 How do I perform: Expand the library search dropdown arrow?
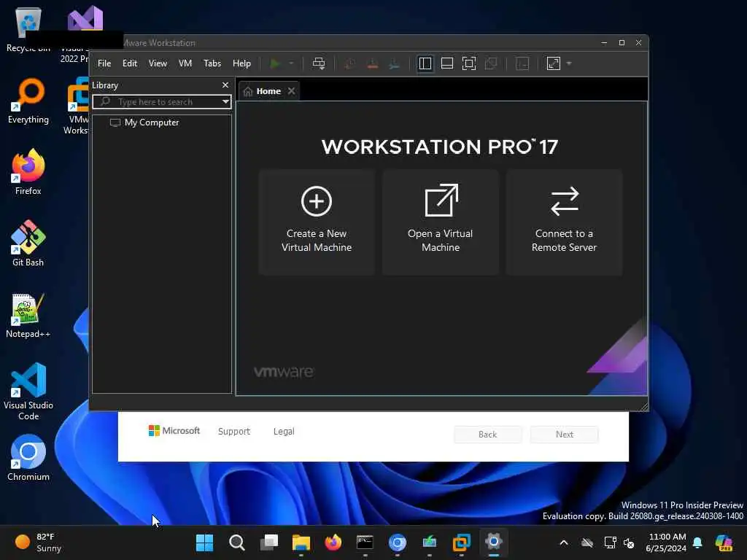pyautogui.click(x=225, y=102)
